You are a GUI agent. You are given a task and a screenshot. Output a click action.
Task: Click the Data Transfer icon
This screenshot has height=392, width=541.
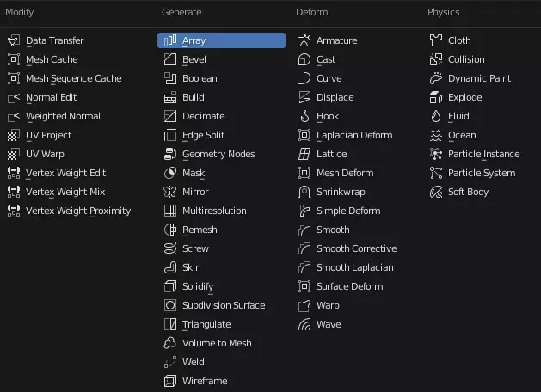point(14,40)
